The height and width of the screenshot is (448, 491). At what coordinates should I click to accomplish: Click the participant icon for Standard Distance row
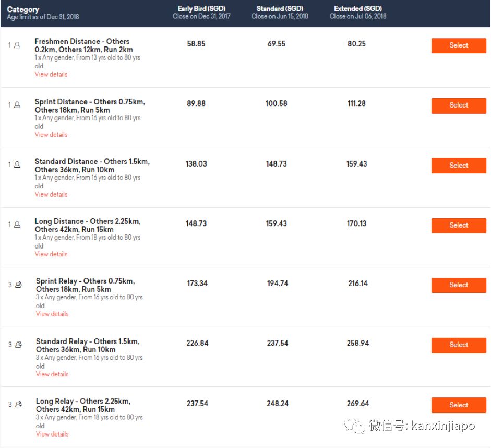click(x=17, y=165)
